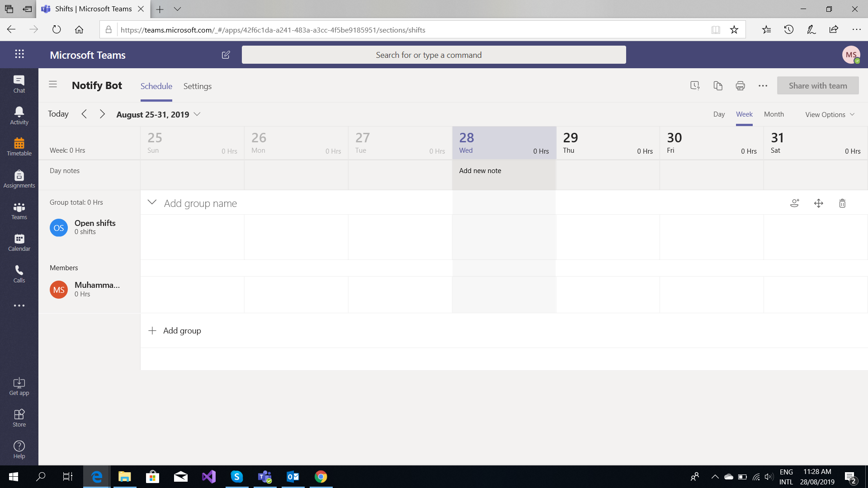Open the app launcher waffle icon

pyautogui.click(x=19, y=54)
